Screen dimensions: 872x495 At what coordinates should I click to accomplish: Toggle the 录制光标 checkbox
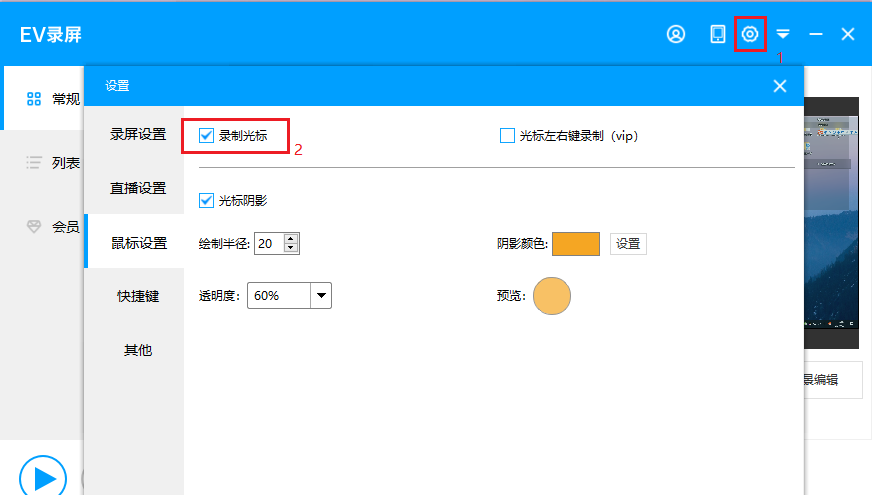206,136
